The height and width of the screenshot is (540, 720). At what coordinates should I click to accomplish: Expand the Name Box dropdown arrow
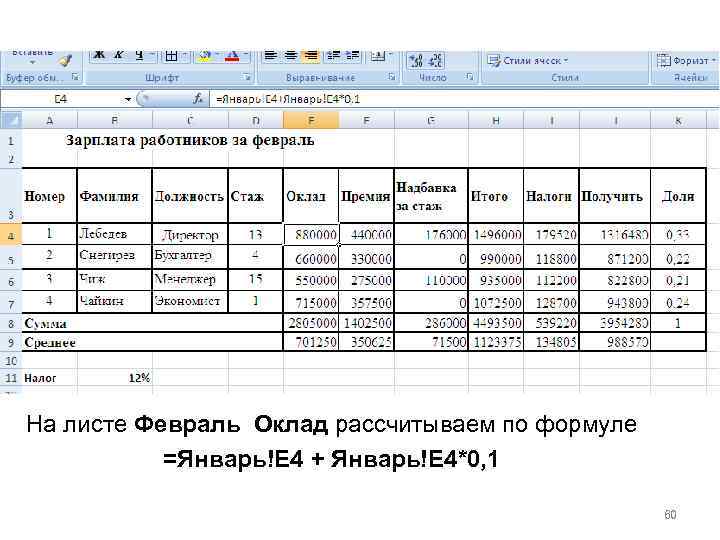tap(127, 99)
